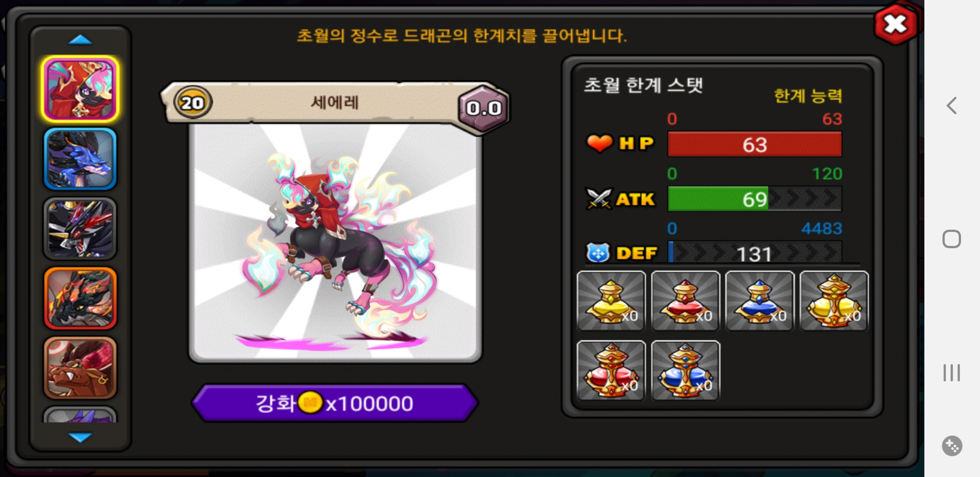This screenshot has height=477, width=980.
Task: Choose the blue dragon thumbnail
Action: tap(80, 159)
